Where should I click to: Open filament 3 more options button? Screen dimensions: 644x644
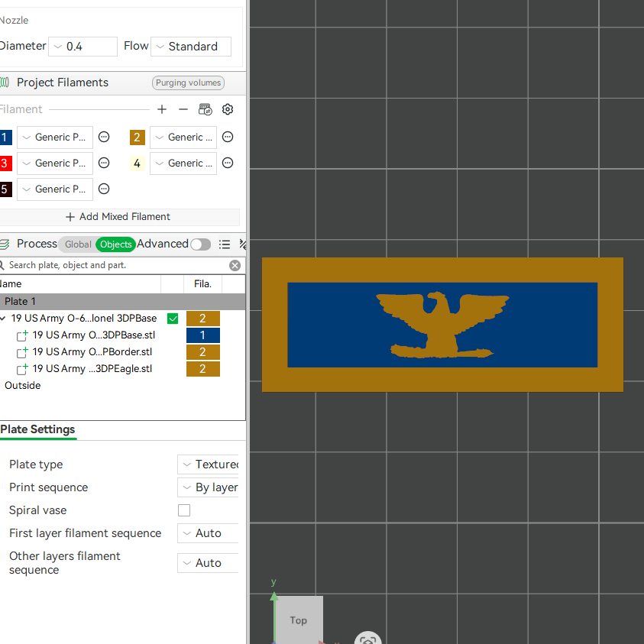tap(104, 163)
